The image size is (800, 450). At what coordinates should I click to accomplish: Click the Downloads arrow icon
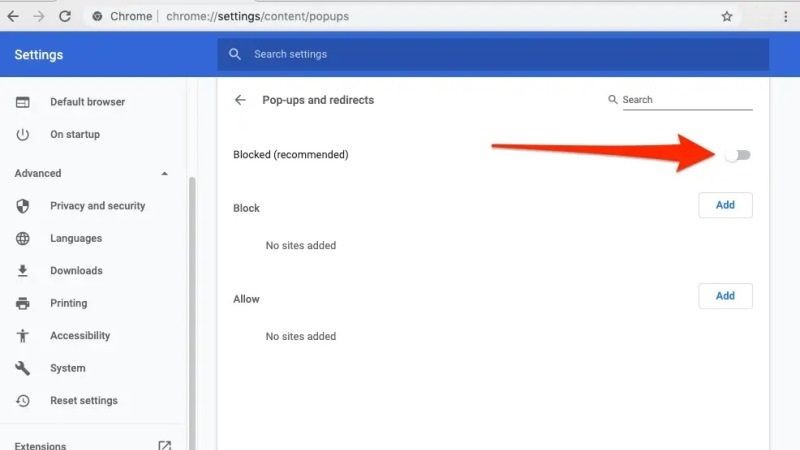pyautogui.click(x=22, y=271)
